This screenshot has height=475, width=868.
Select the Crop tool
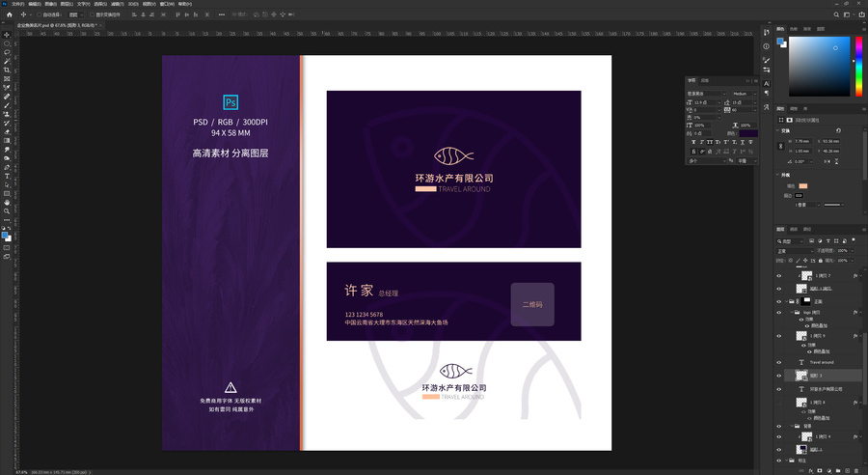[7, 70]
